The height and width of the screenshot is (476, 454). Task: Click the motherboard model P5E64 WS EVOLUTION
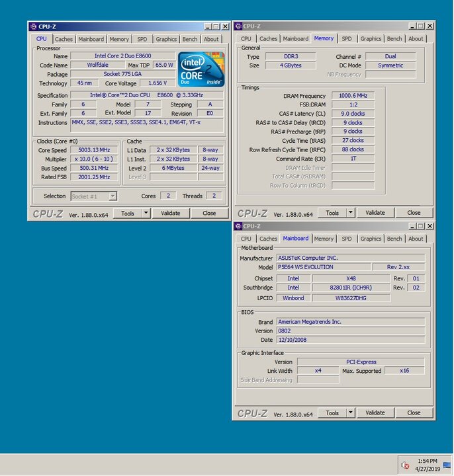tap(324, 267)
